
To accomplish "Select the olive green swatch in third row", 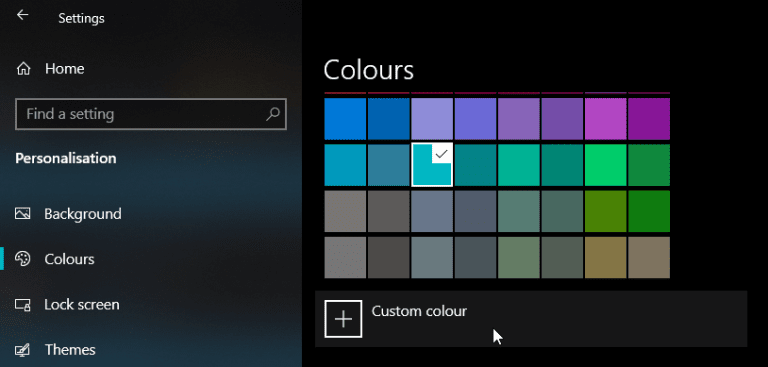I will [605, 211].
